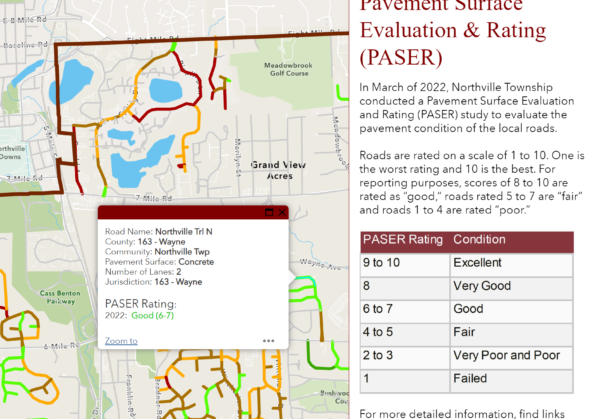Select the 'Very Good' condition cell
This screenshot has height=419, width=600.
click(512, 288)
